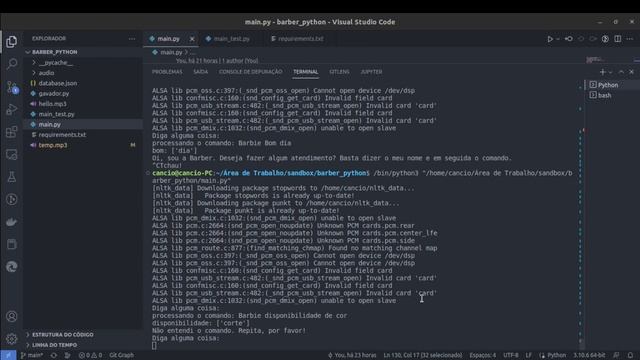Create a new terminal with plus icon
Screen dimensions: 640x360
coord(602,72)
